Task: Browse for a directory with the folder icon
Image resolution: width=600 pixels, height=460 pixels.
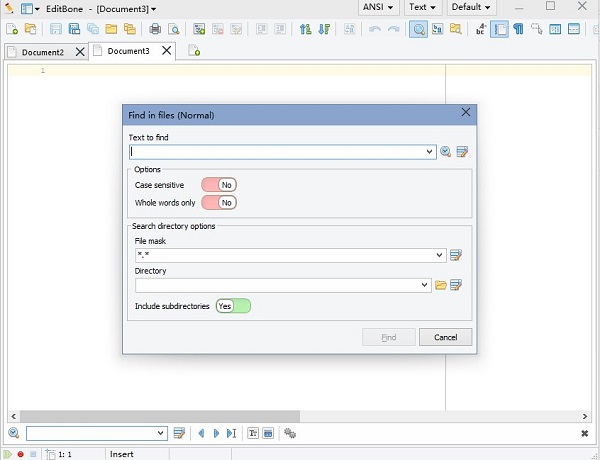Action: (x=441, y=285)
